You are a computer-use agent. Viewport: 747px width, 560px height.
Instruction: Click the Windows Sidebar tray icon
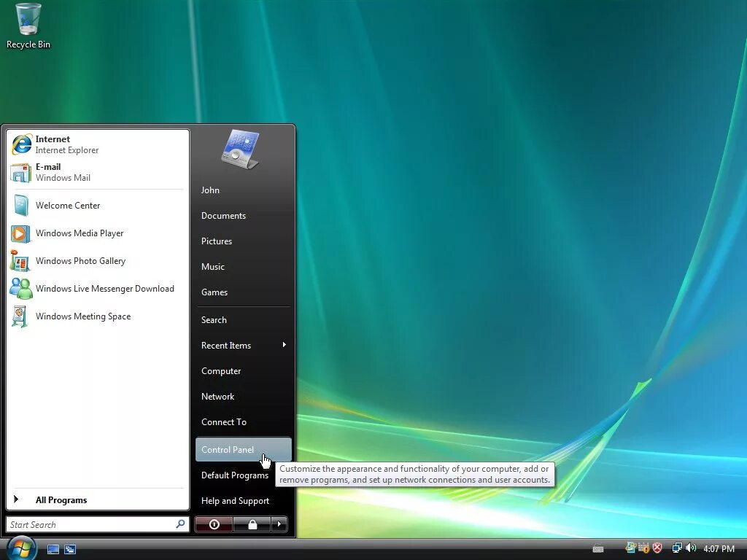pyautogui.click(x=630, y=548)
